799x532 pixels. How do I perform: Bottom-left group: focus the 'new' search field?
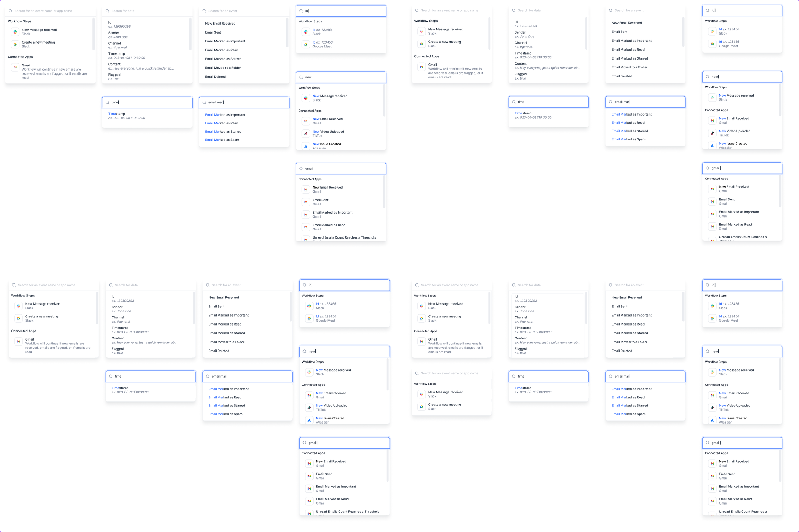point(344,351)
